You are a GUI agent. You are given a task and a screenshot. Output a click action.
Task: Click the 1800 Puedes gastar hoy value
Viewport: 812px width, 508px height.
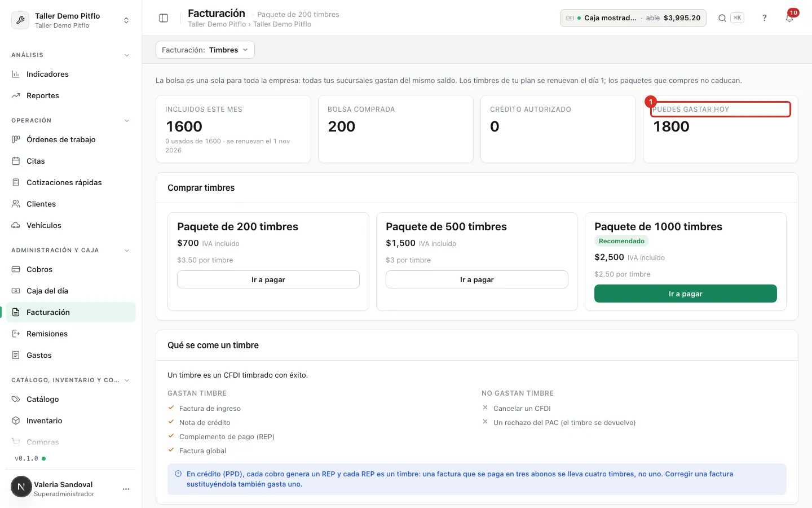pos(671,126)
